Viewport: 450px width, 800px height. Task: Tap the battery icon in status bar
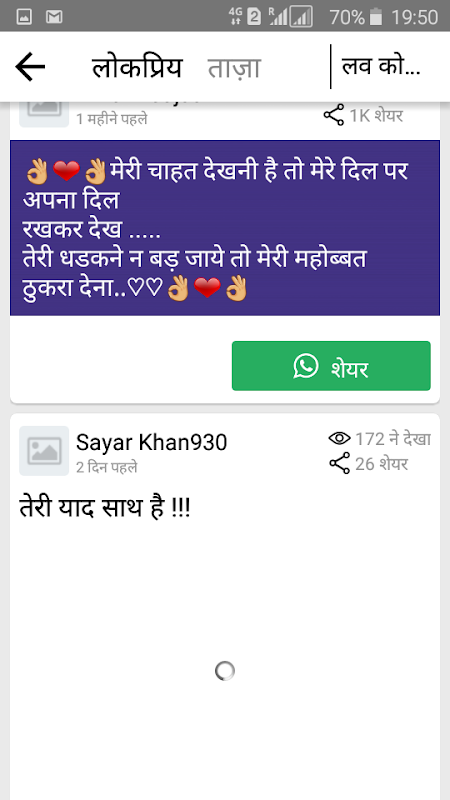click(x=376, y=17)
